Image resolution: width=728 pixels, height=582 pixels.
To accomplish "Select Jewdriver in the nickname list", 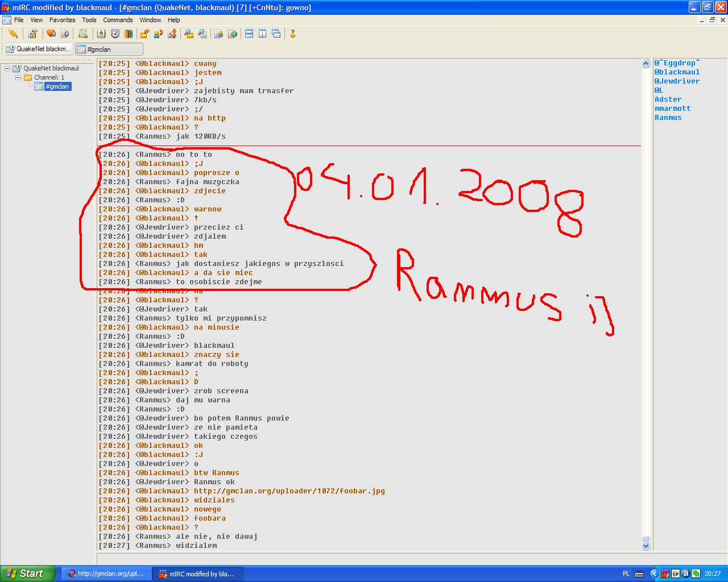I will click(677, 81).
